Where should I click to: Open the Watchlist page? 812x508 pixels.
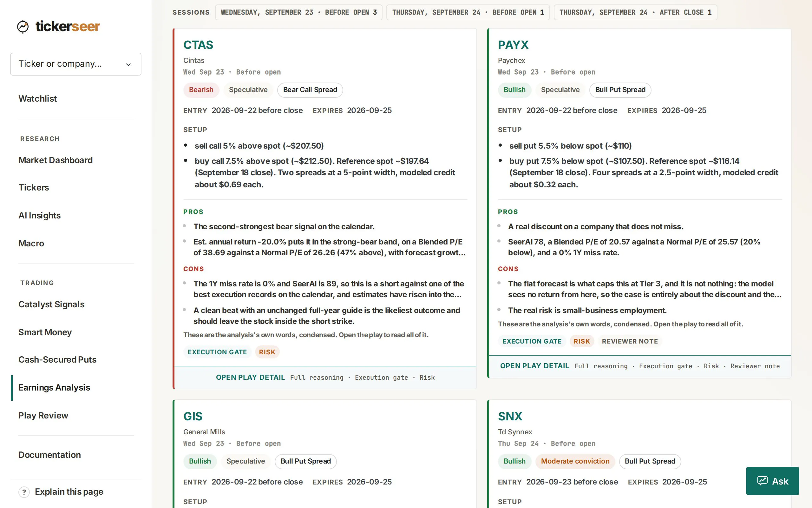pos(37,98)
